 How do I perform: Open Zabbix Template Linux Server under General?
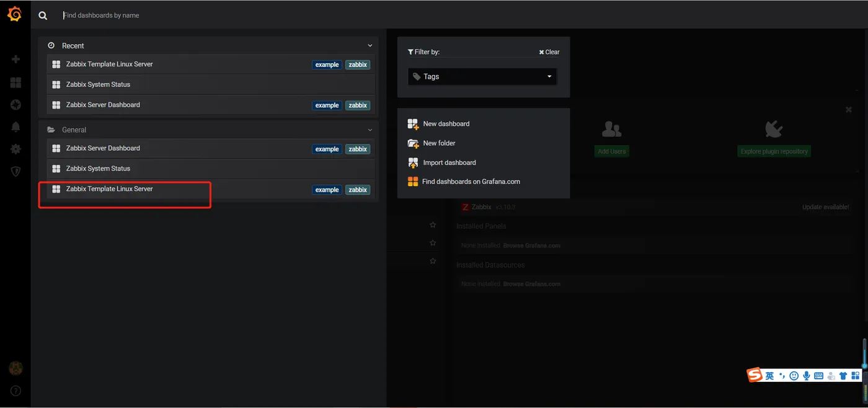click(x=211, y=189)
